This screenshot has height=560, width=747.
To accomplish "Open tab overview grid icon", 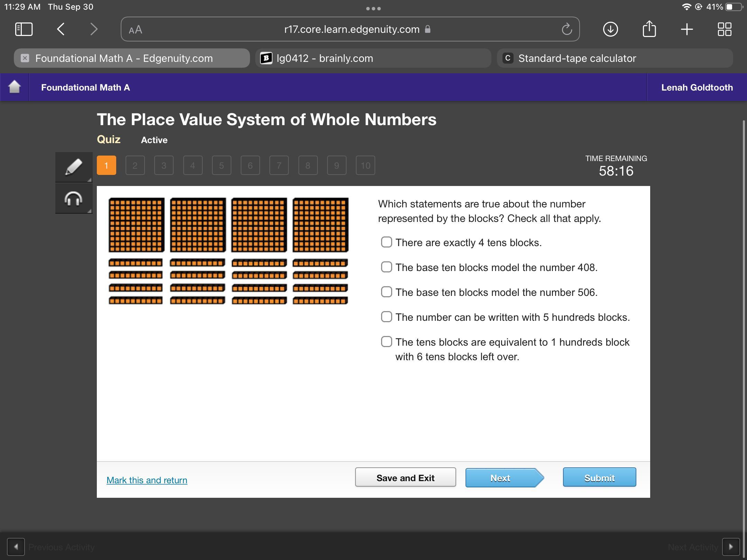I will (724, 29).
